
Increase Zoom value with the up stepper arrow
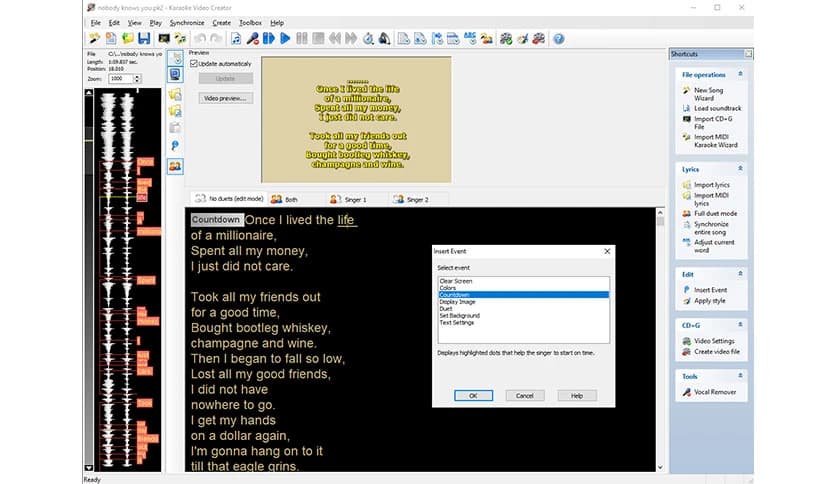pos(137,76)
